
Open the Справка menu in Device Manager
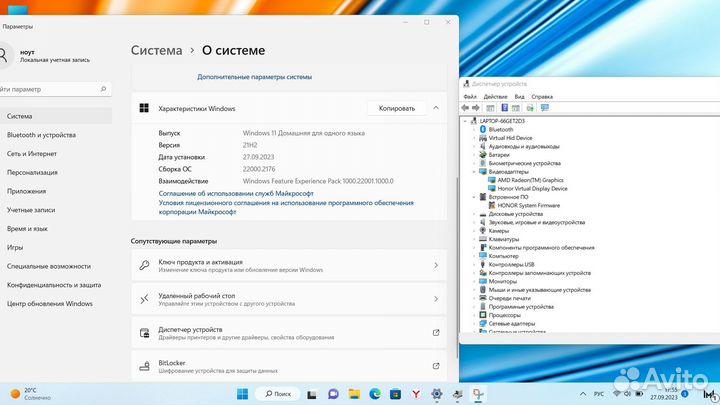pos(542,97)
